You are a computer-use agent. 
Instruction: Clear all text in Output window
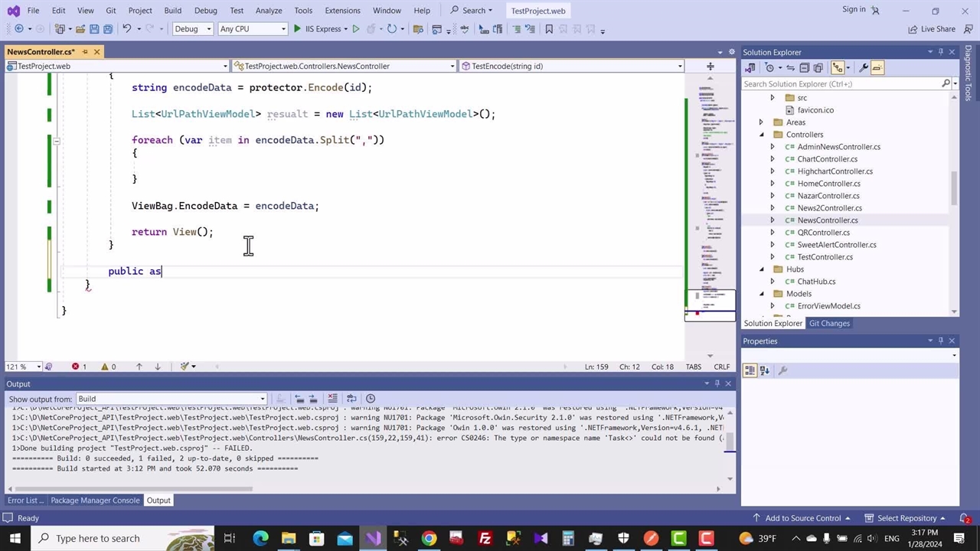(333, 399)
